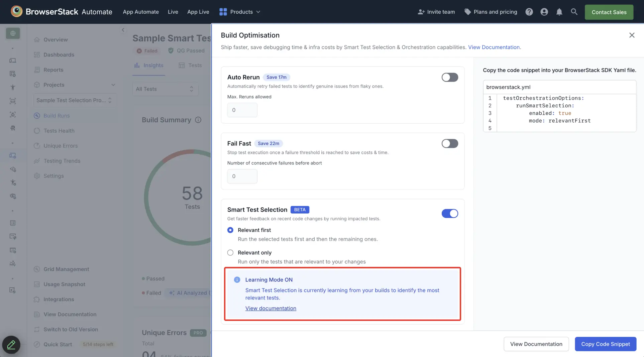Click the help question mark icon

[529, 12]
